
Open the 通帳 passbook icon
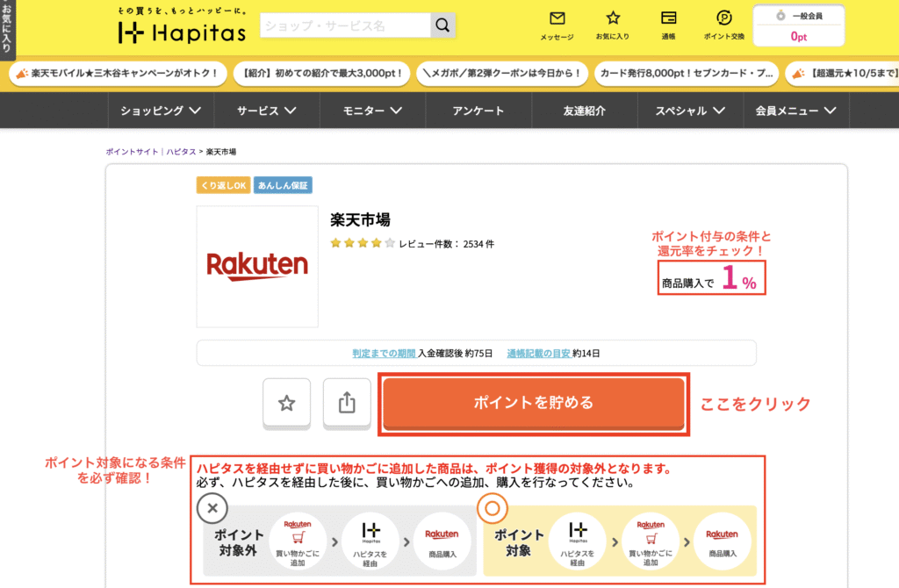coord(668,18)
